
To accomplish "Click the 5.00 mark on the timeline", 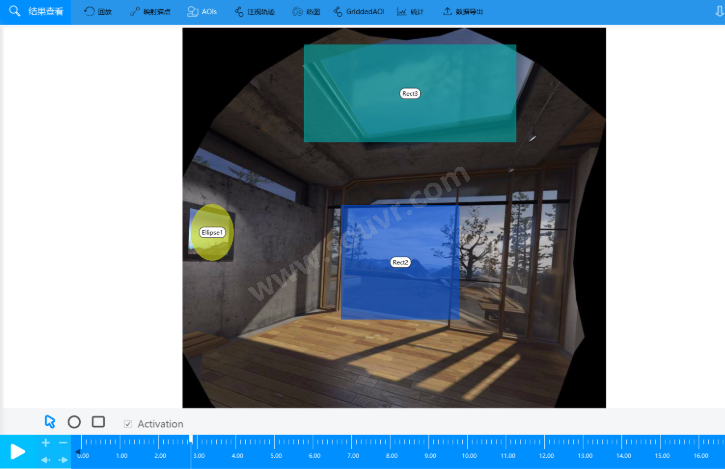I will coord(276,456).
